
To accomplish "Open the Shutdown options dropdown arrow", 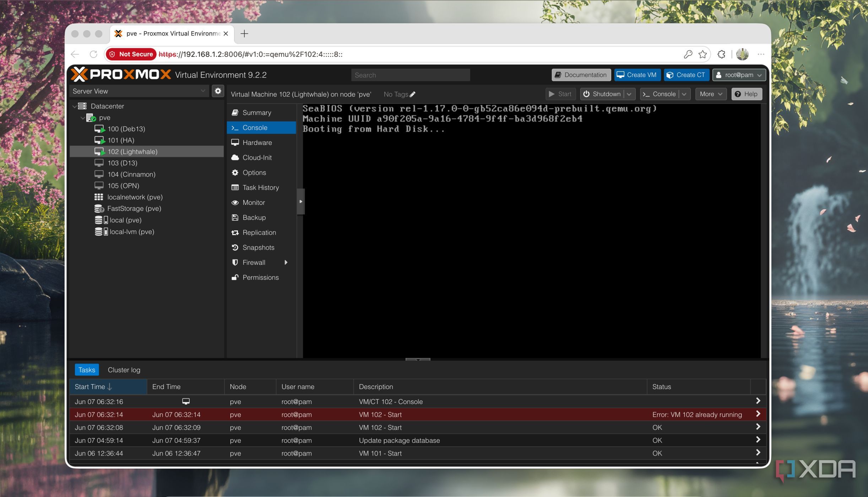I will click(629, 94).
